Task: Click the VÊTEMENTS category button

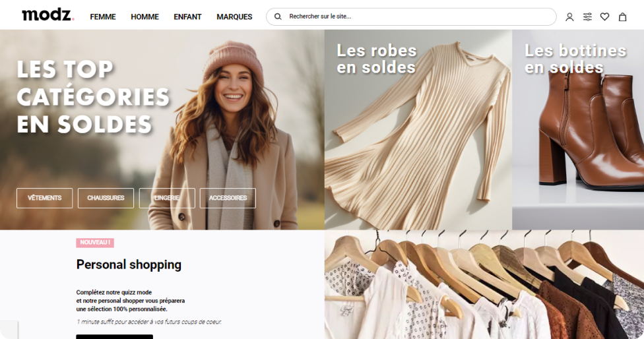Action: pyautogui.click(x=45, y=198)
